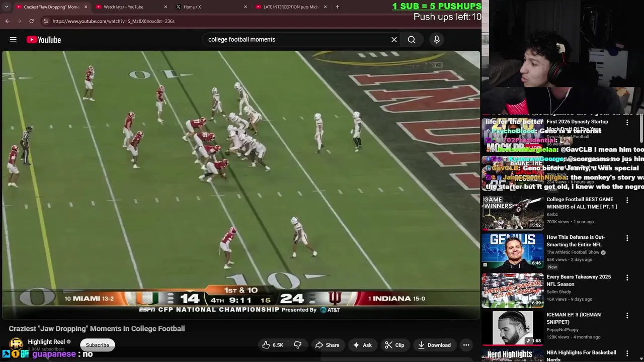The height and width of the screenshot is (362, 644).
Task: Open How This Defense is Out-Smarting title
Action: coord(576,241)
